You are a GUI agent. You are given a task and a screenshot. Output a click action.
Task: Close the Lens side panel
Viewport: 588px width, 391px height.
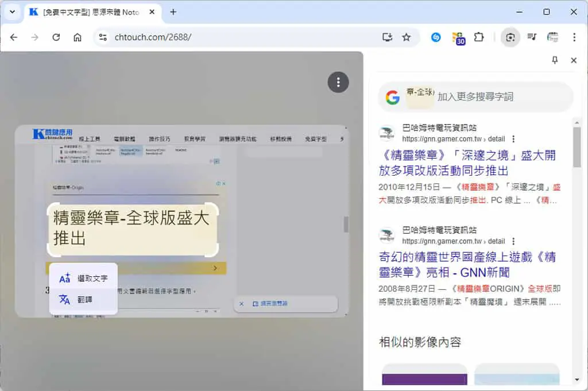pyautogui.click(x=574, y=60)
